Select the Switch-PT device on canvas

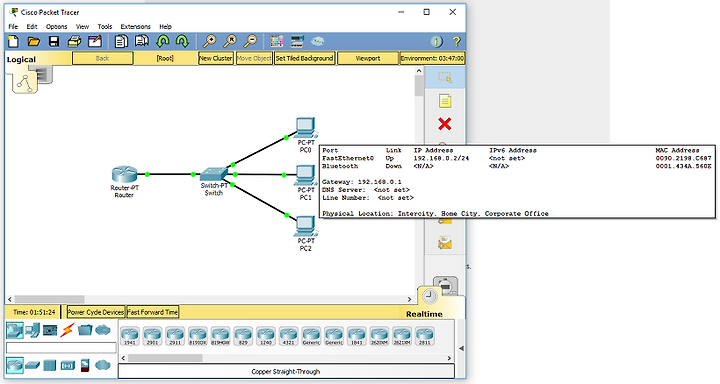click(x=214, y=174)
